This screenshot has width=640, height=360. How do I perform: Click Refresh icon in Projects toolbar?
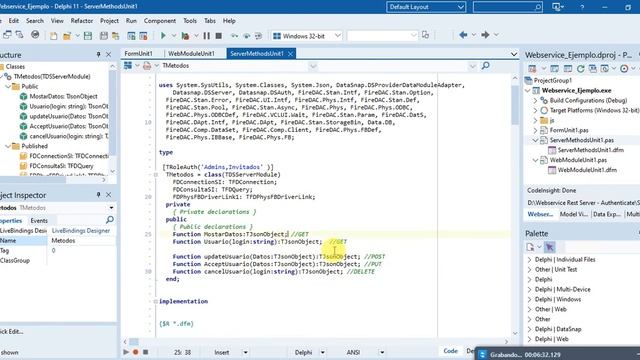click(580, 69)
